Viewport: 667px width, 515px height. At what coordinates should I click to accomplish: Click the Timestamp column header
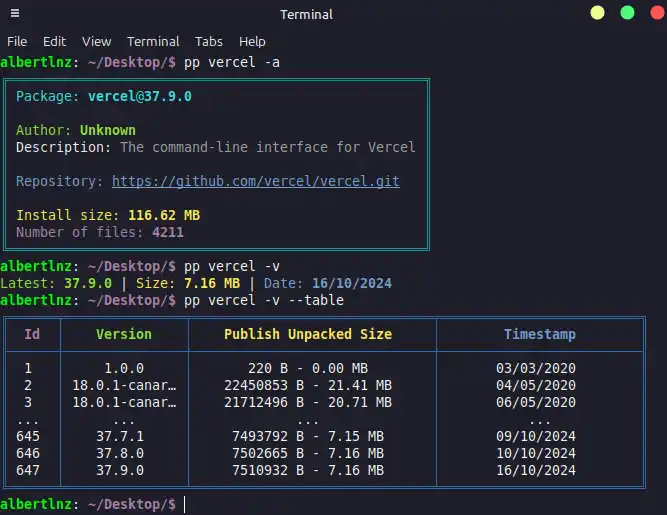tap(540, 334)
